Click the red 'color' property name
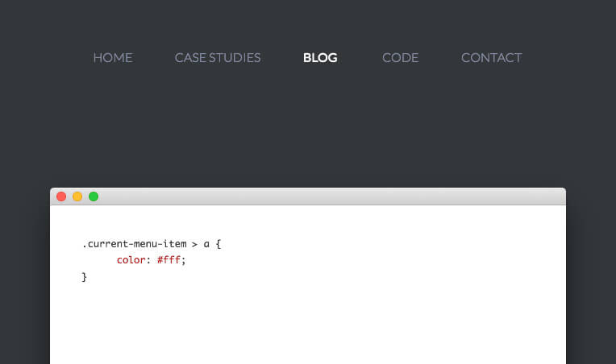 (x=131, y=260)
